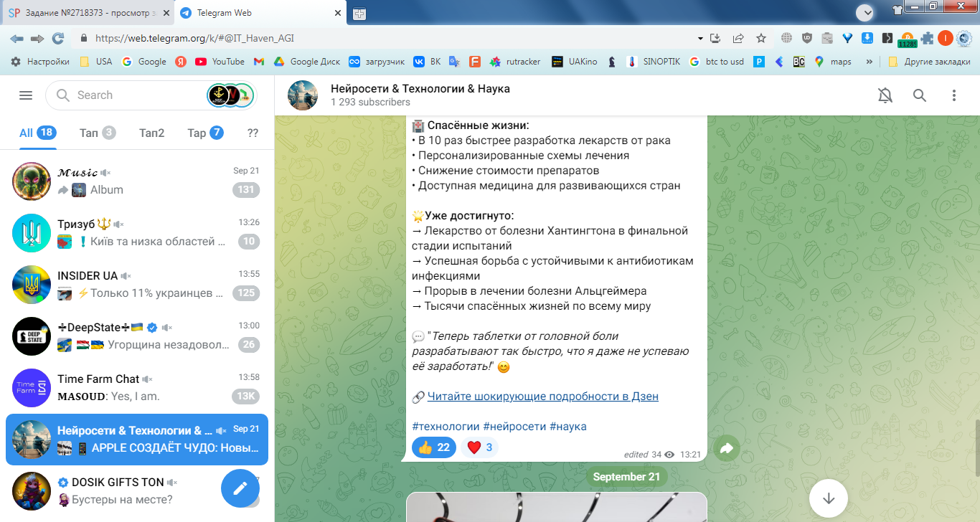
Task: Click the DOSIK GIFTS TON avatar
Action: [32, 491]
